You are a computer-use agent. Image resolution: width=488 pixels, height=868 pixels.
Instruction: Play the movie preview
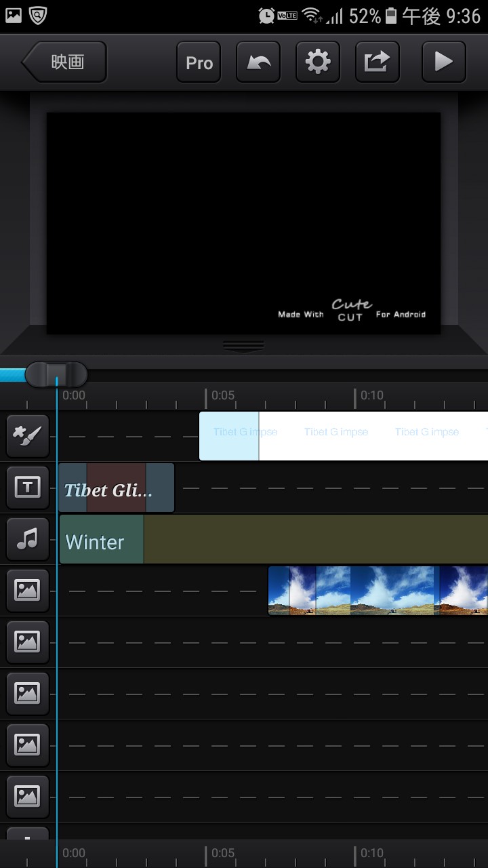click(443, 62)
